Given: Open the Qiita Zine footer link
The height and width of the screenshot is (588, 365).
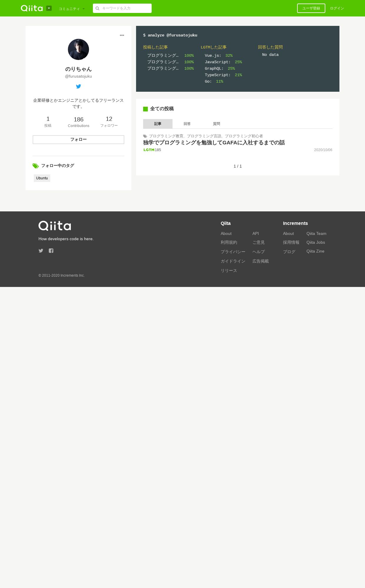Looking at the screenshot, I should (315, 251).
